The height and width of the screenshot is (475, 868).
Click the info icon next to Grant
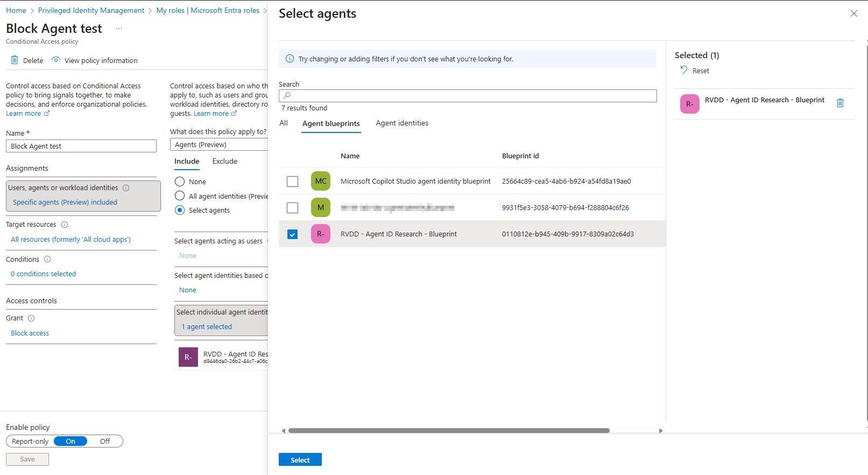[x=31, y=318]
